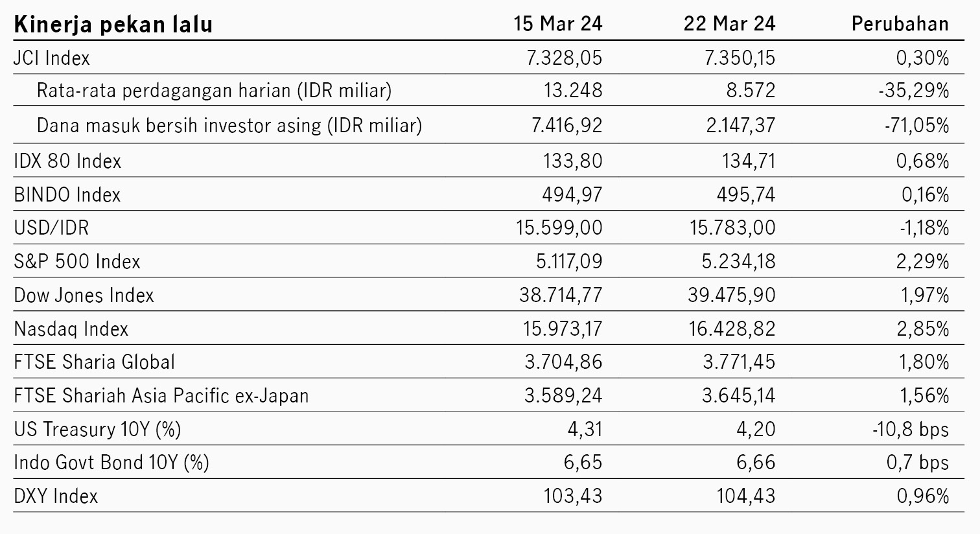The height and width of the screenshot is (534, 980).
Task: Select the '22 Mar 24' column header
Action: pos(729,24)
